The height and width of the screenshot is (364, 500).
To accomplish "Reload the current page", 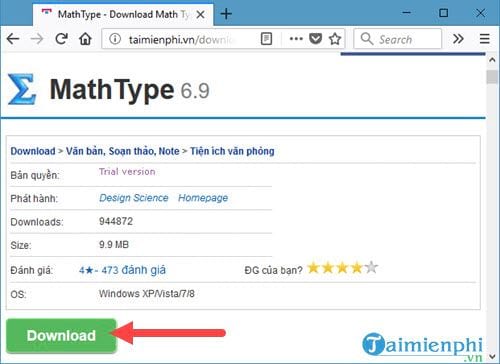I will point(61,39).
